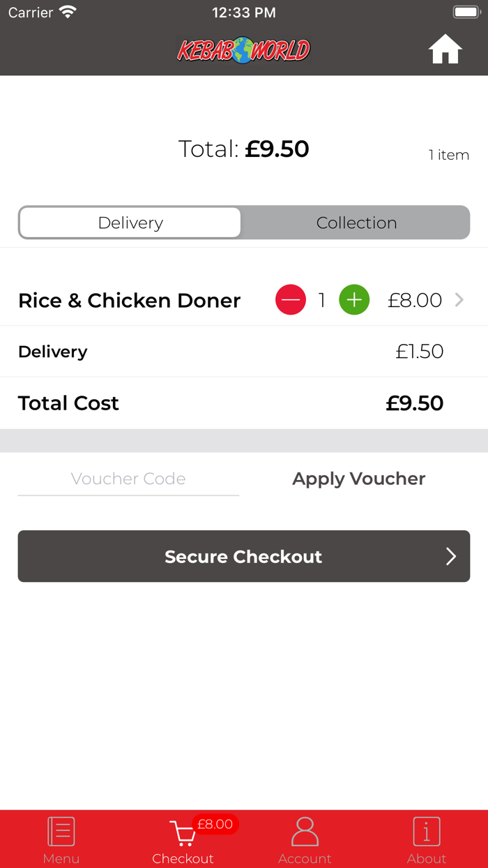Tap the chevron on Secure Checkout
The image size is (488, 868).
[x=450, y=556]
